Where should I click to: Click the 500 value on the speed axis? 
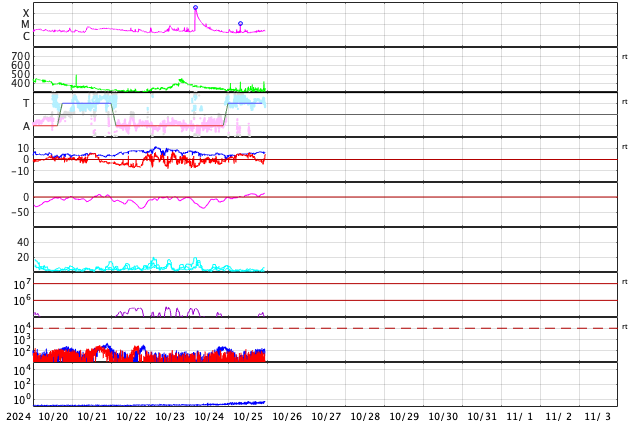[x=21, y=74]
